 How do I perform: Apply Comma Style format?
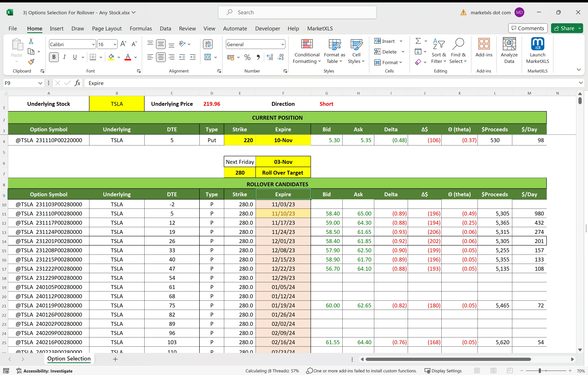coord(258,57)
